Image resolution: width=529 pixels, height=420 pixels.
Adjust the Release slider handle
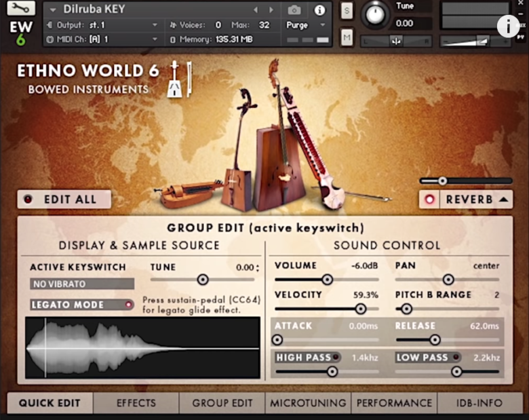click(x=435, y=340)
